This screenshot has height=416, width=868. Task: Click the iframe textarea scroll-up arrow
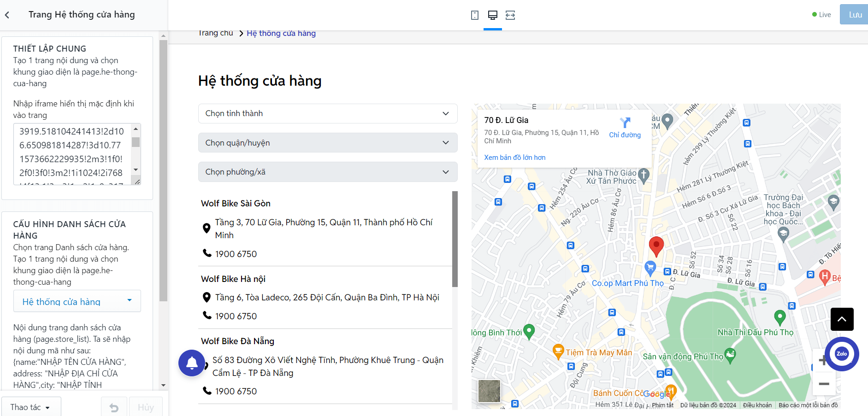136,129
